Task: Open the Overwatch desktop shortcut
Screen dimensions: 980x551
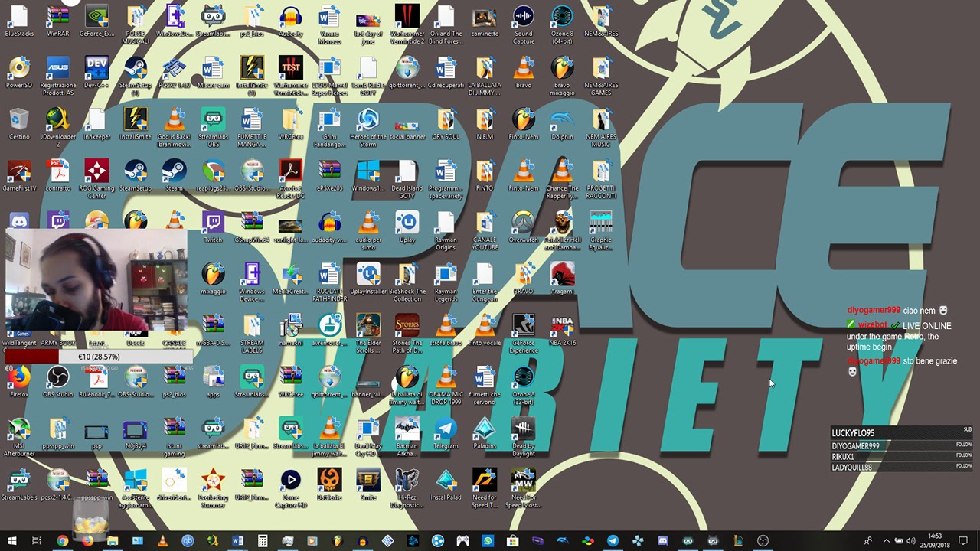Action: pyautogui.click(x=524, y=227)
